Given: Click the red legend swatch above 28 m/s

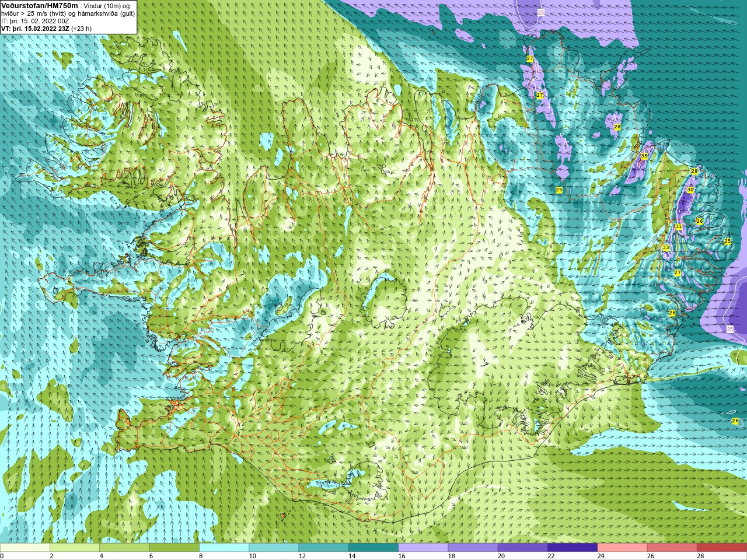Looking at the screenshot, I should click(x=722, y=548).
